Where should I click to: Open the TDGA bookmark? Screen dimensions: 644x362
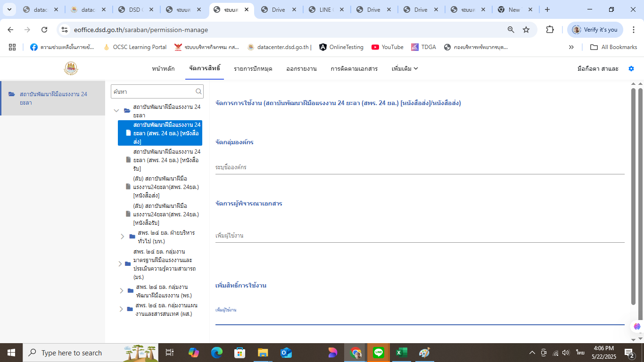(424, 47)
